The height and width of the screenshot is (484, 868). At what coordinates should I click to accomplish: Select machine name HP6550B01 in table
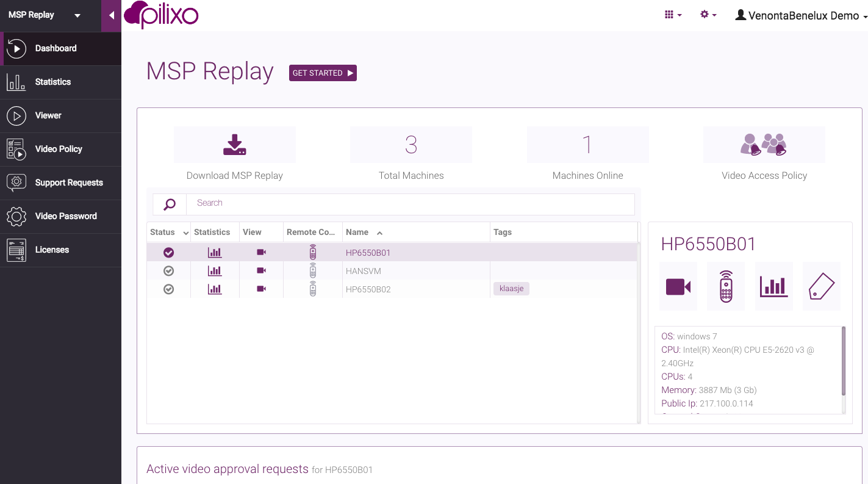tap(368, 253)
